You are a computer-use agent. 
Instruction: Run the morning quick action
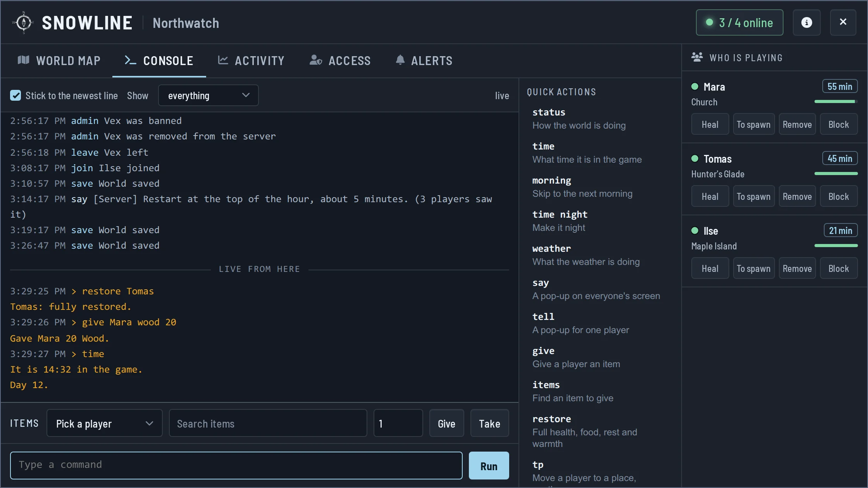[x=600, y=187]
